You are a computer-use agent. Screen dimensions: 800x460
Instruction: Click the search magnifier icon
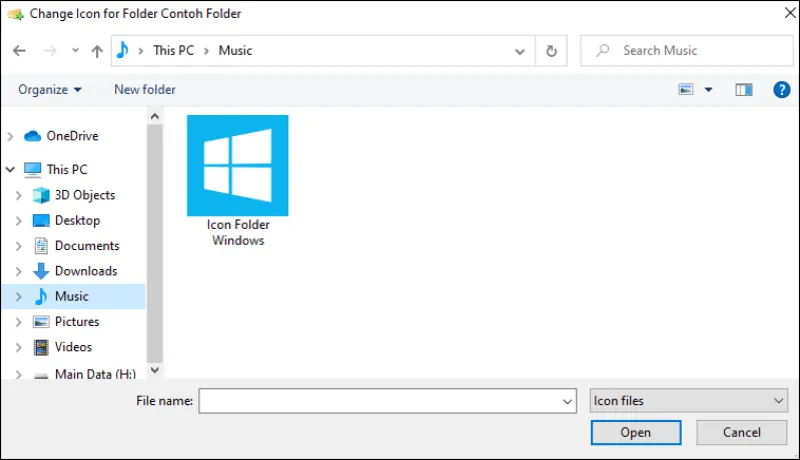click(603, 50)
